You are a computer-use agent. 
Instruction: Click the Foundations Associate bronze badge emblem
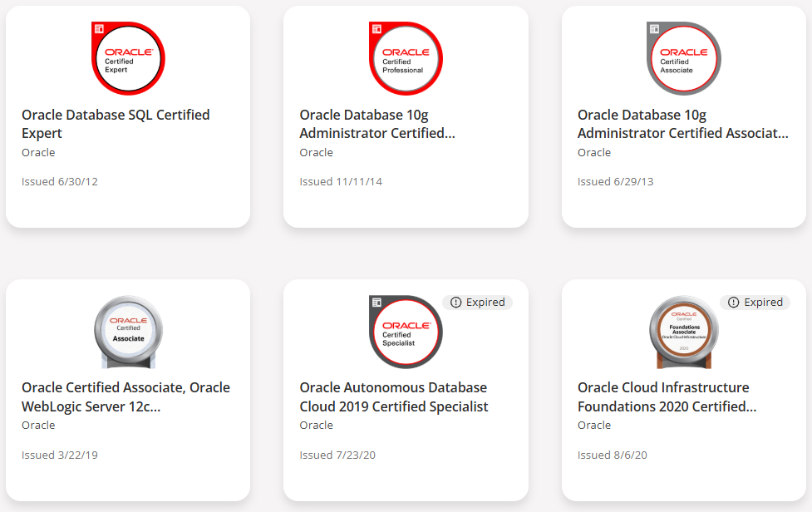coord(683,331)
